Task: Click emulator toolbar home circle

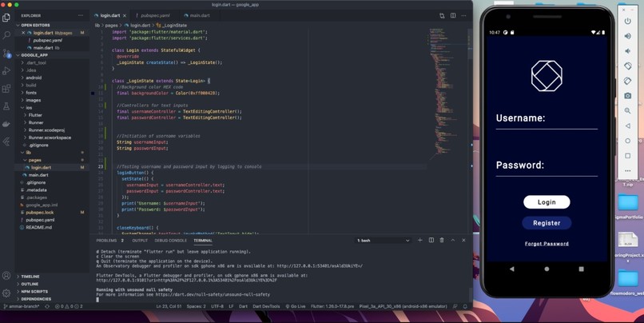Action: [627, 141]
